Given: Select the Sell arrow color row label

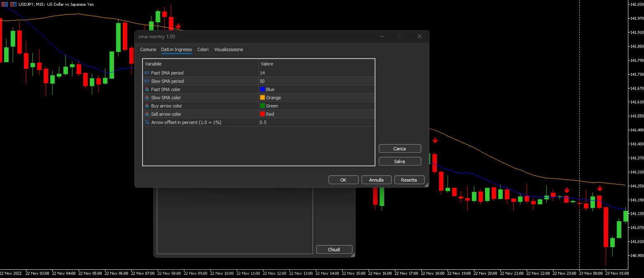Looking at the screenshot, I should point(166,114).
